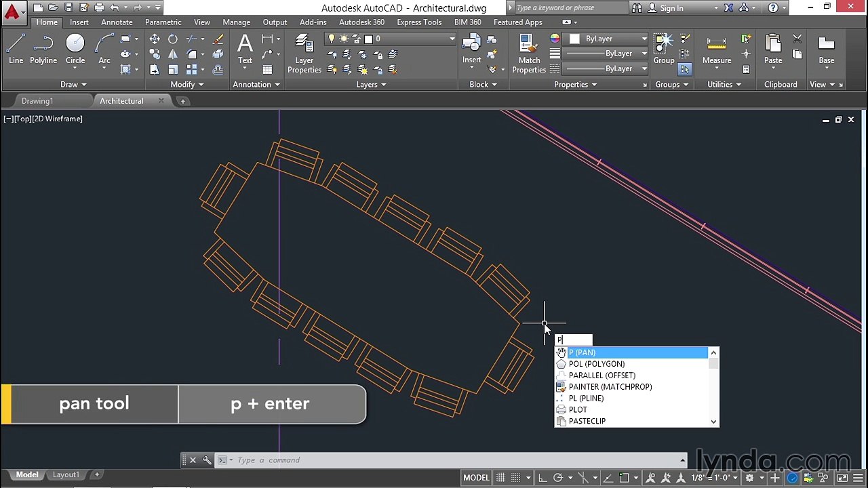Viewport: 868px width, 488px height.
Task: Activate the Move tool in Modify panel
Action: tap(155, 39)
